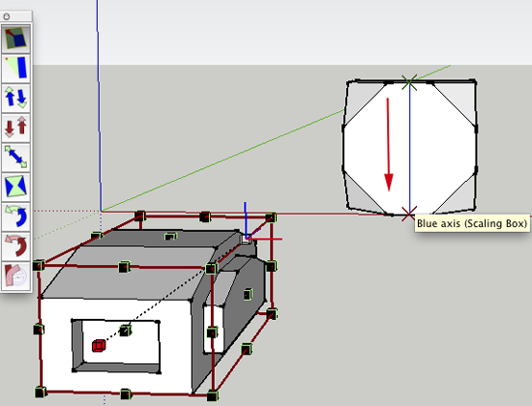Click the red X at the octagon's bottom
This screenshot has width=532, height=406.
409,214
